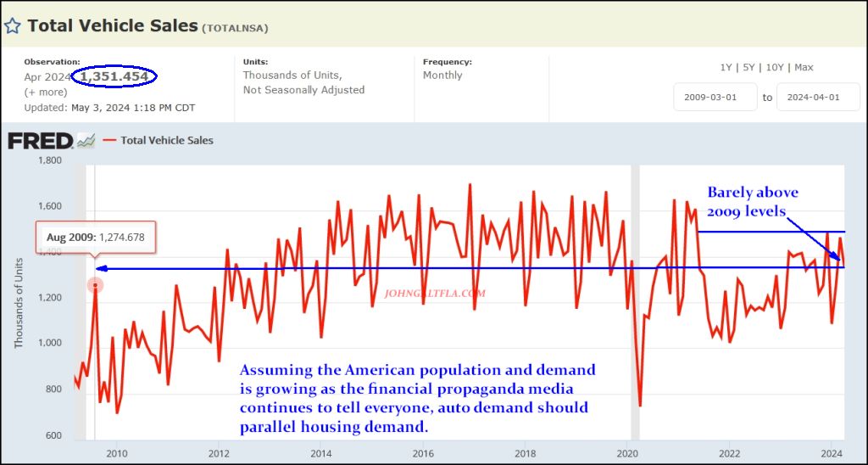Expand the (+ more) observations link
Viewport: 868px width, 465px height.
click(x=43, y=92)
